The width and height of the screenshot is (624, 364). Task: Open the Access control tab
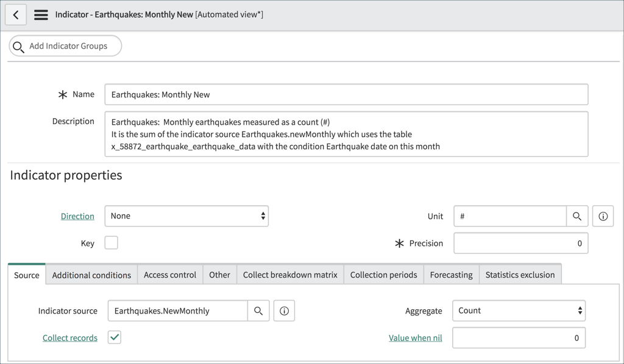pyautogui.click(x=170, y=275)
